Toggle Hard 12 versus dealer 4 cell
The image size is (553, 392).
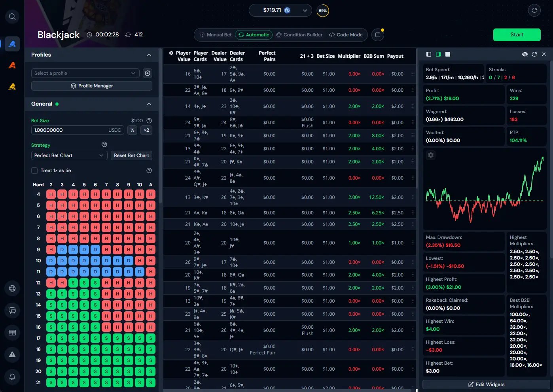[73, 283]
